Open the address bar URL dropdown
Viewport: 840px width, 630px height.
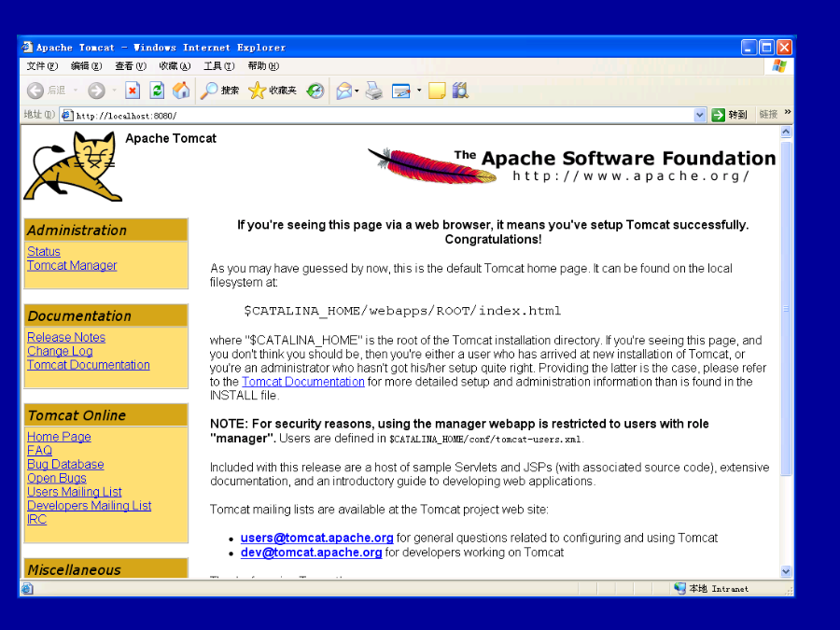[x=700, y=115]
